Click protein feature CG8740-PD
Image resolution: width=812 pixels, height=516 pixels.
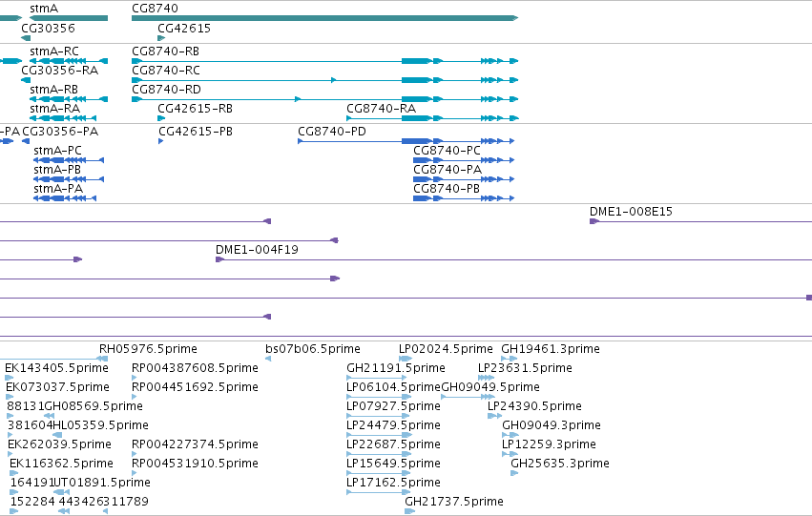tap(406, 141)
